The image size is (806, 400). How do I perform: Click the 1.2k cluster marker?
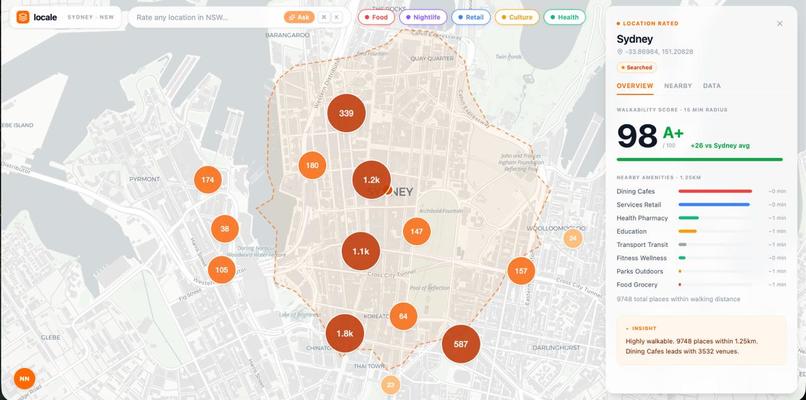point(371,179)
